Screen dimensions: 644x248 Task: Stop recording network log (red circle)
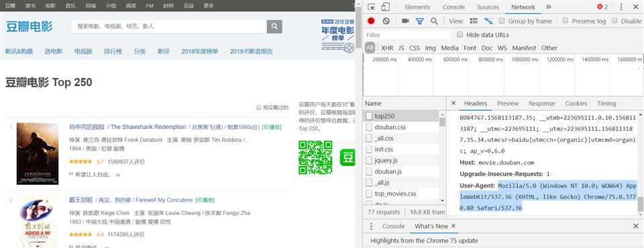click(x=371, y=21)
